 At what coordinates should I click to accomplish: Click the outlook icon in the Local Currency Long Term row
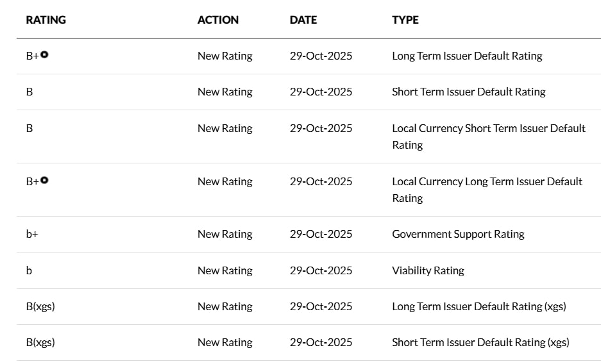click(44, 180)
